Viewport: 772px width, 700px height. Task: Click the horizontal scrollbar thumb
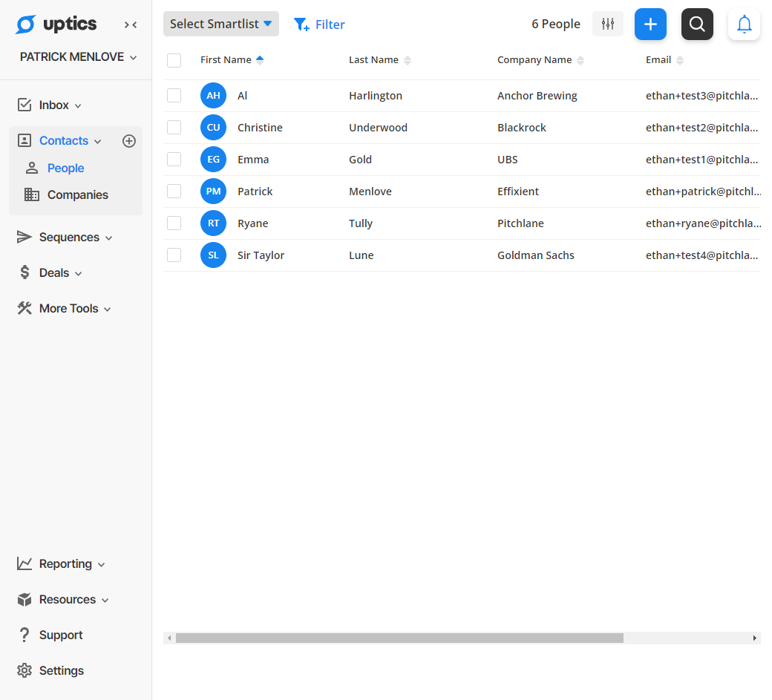[x=400, y=638]
